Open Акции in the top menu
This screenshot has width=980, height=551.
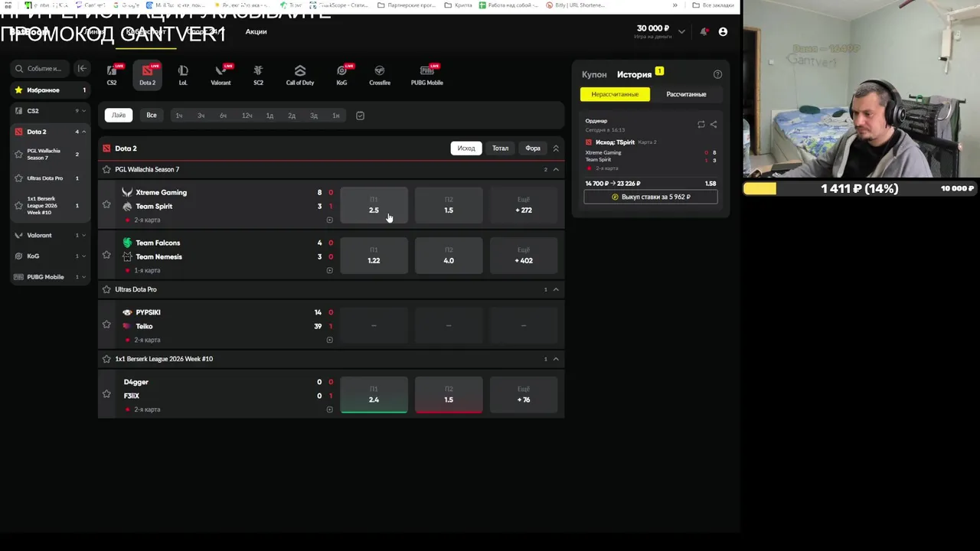click(256, 31)
